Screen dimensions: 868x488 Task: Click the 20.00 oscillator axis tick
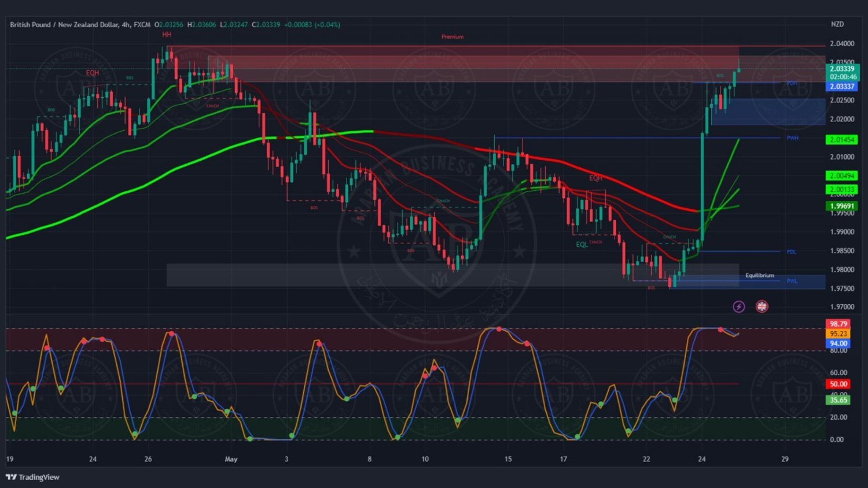(x=838, y=417)
